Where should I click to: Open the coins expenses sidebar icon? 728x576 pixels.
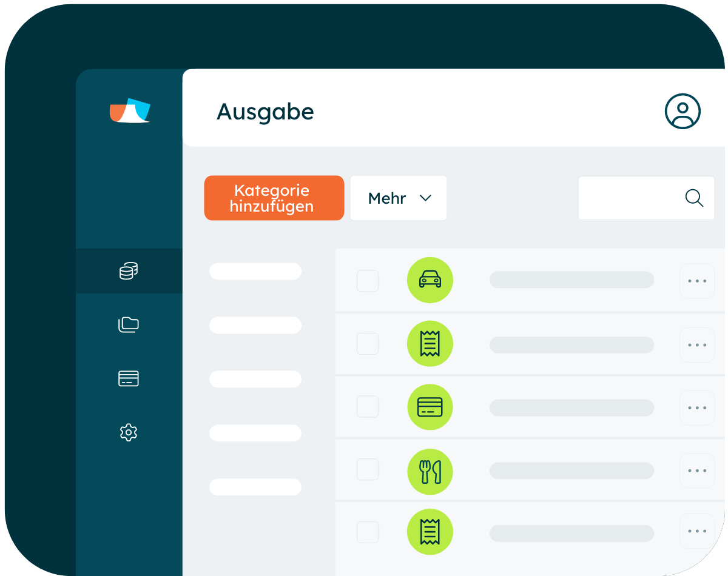pyautogui.click(x=129, y=270)
